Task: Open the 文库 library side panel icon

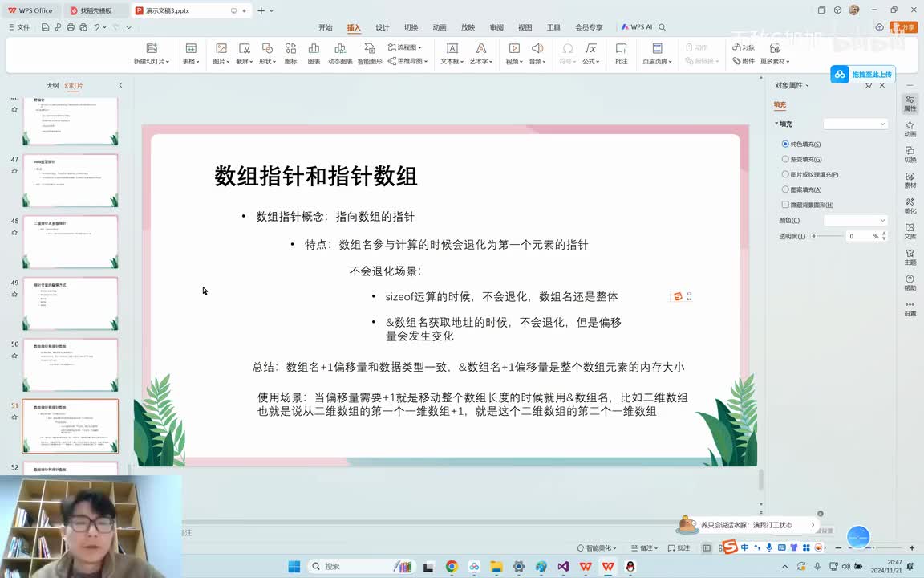Action: (910, 231)
